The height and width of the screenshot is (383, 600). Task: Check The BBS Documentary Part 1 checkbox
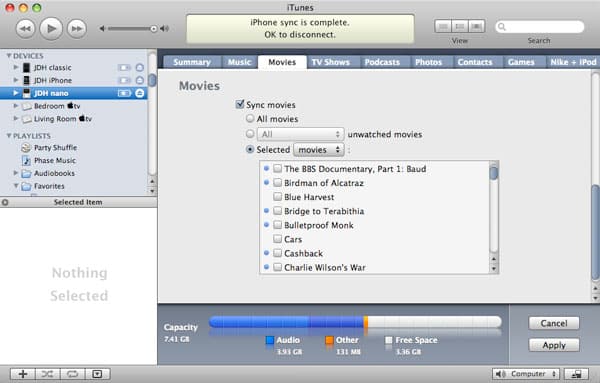(278, 169)
